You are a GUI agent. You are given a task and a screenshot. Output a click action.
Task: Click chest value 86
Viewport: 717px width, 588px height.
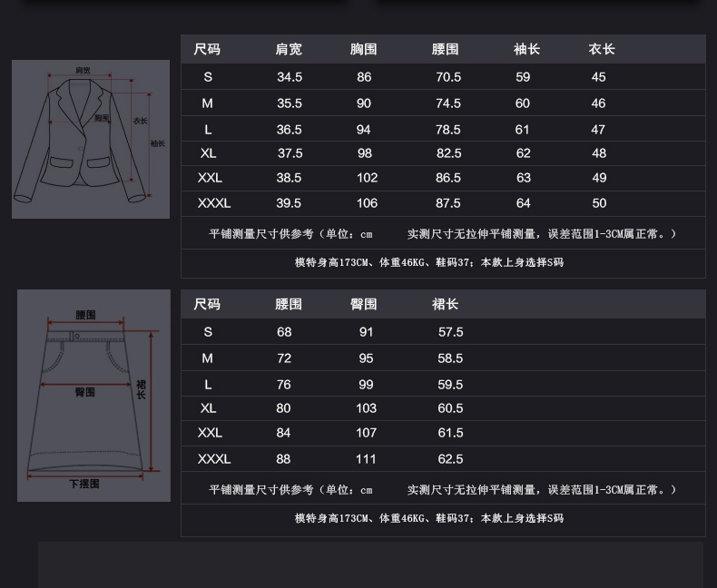click(x=364, y=77)
